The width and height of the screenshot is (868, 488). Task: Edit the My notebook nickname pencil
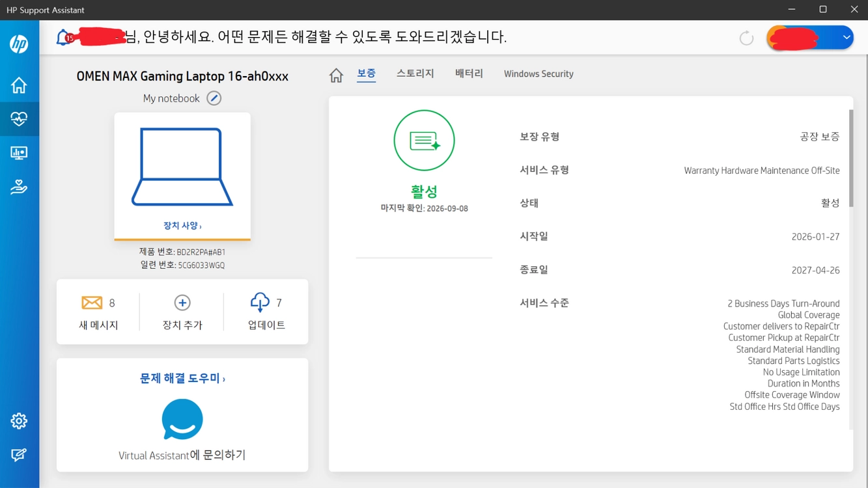pyautogui.click(x=214, y=98)
